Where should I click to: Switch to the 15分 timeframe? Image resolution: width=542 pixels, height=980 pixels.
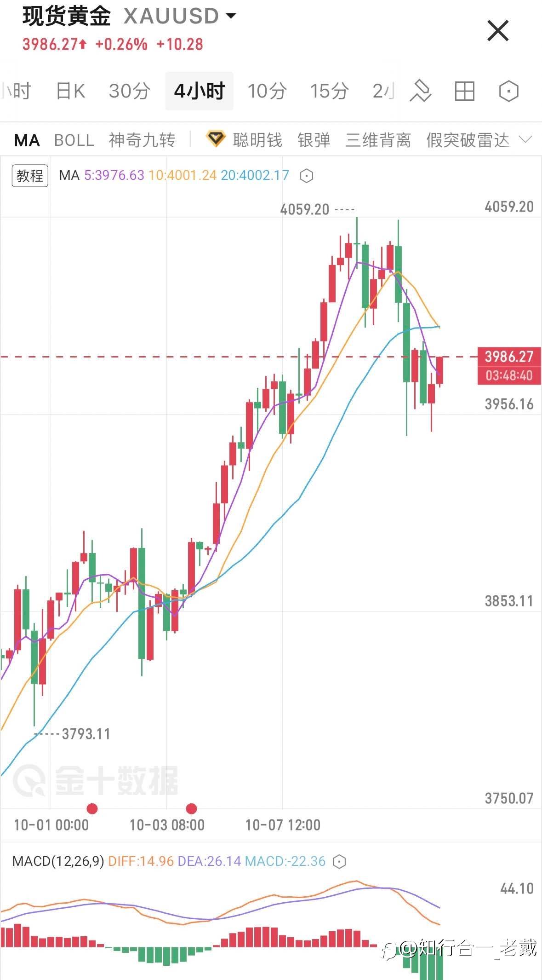tap(329, 91)
